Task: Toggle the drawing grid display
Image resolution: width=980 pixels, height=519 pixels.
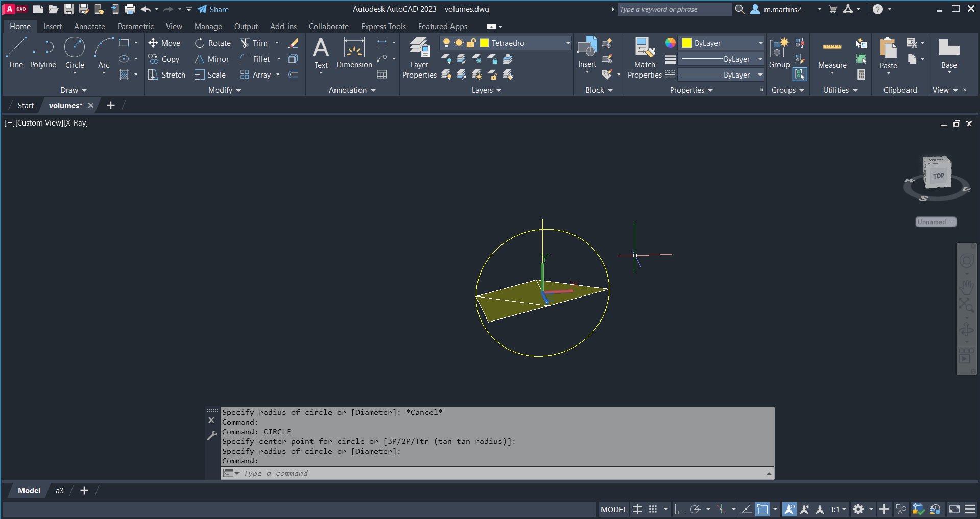Action: click(x=637, y=509)
